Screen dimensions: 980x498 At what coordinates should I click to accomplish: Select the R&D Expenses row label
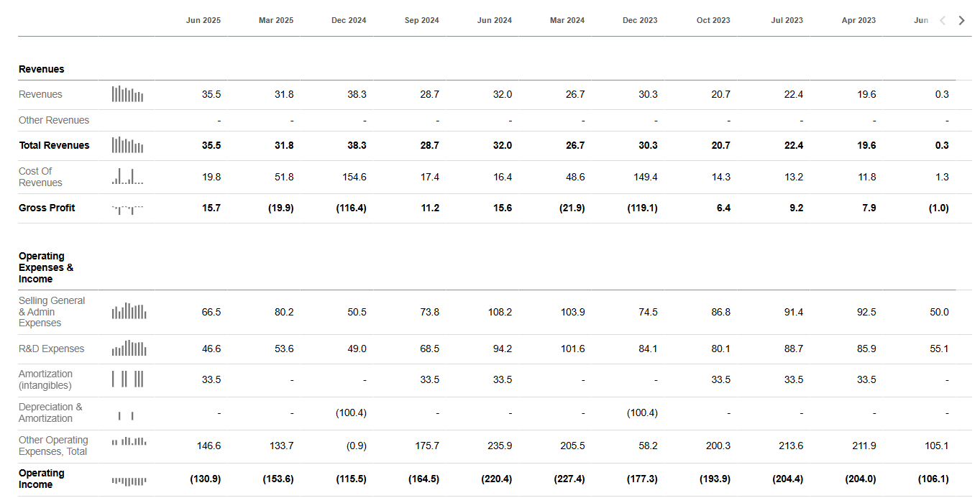(51, 349)
